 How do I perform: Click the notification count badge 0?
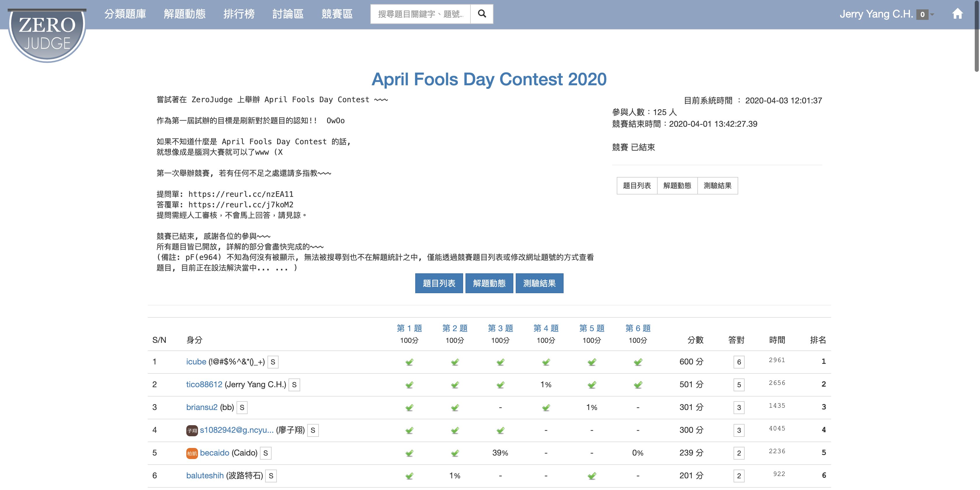click(x=922, y=15)
